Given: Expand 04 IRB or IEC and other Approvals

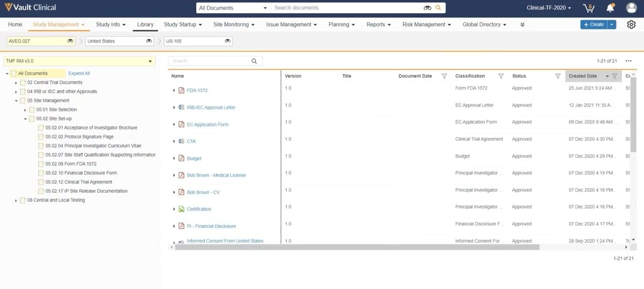Looking at the screenshot, I should [x=16, y=92].
